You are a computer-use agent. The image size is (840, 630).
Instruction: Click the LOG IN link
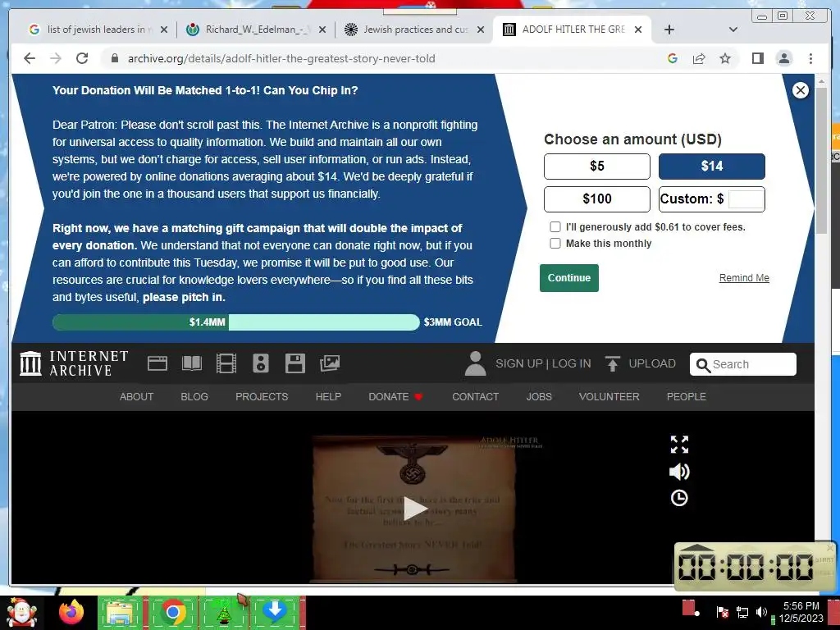[x=572, y=363]
